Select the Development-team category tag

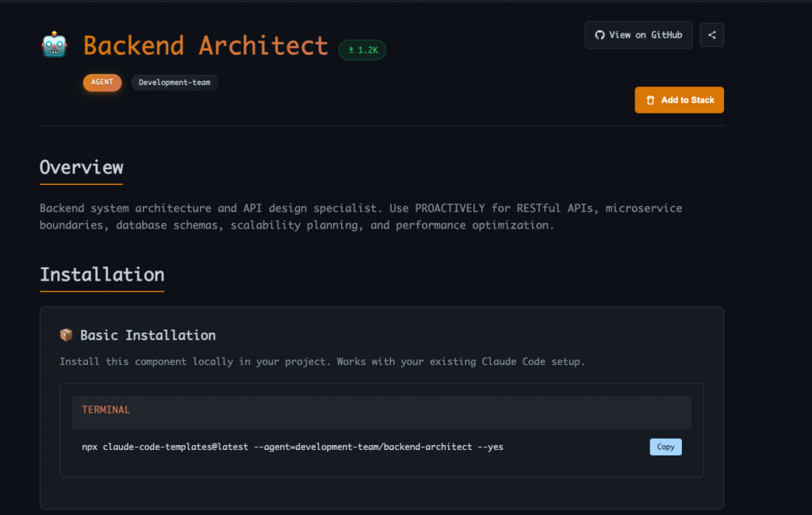[x=174, y=83]
